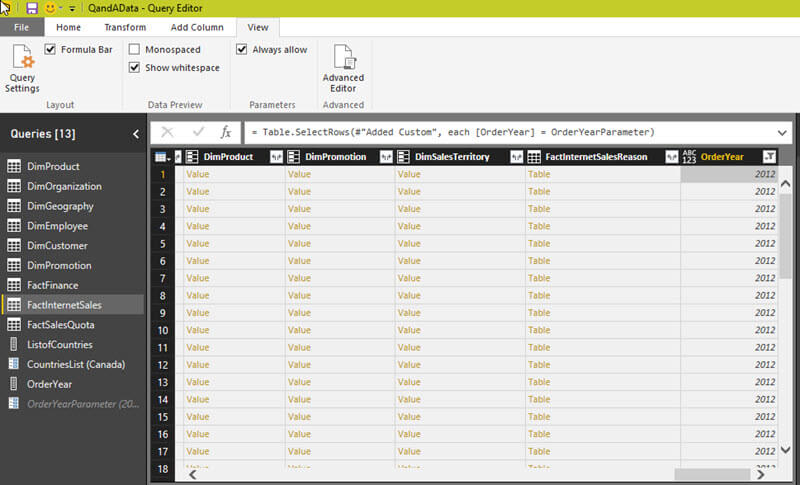Confirm formula with checkmark icon

click(198, 132)
